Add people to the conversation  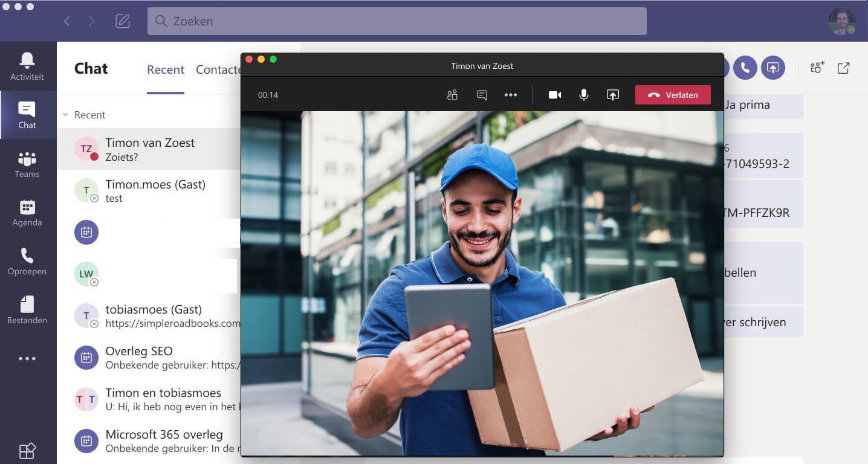coord(816,68)
